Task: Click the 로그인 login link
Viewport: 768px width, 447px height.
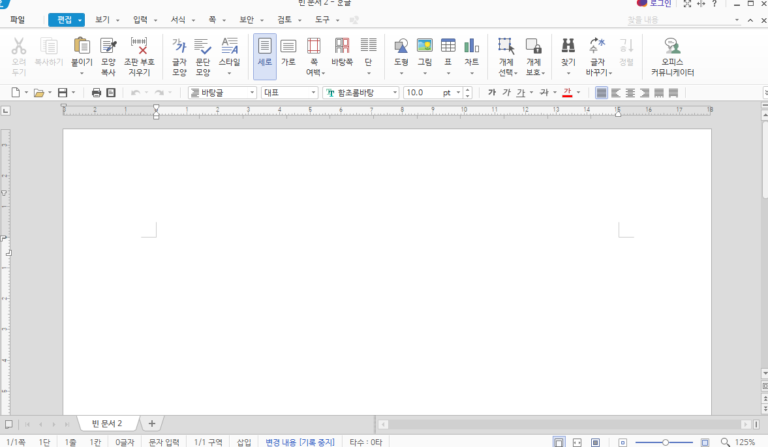Action: point(660,3)
